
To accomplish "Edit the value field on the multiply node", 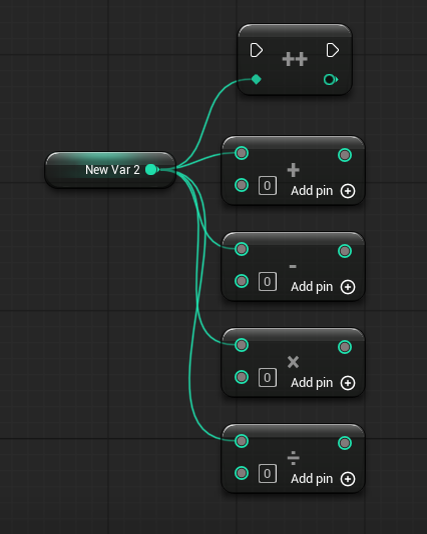I will (267, 378).
